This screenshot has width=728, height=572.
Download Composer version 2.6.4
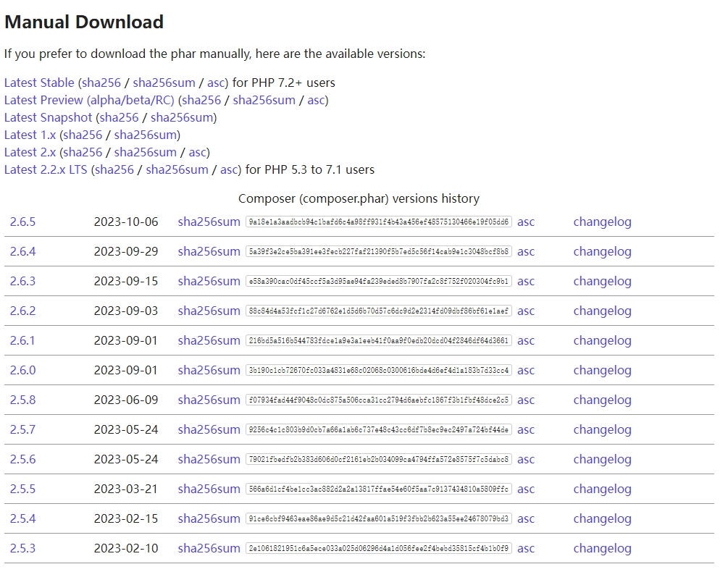[x=22, y=251]
